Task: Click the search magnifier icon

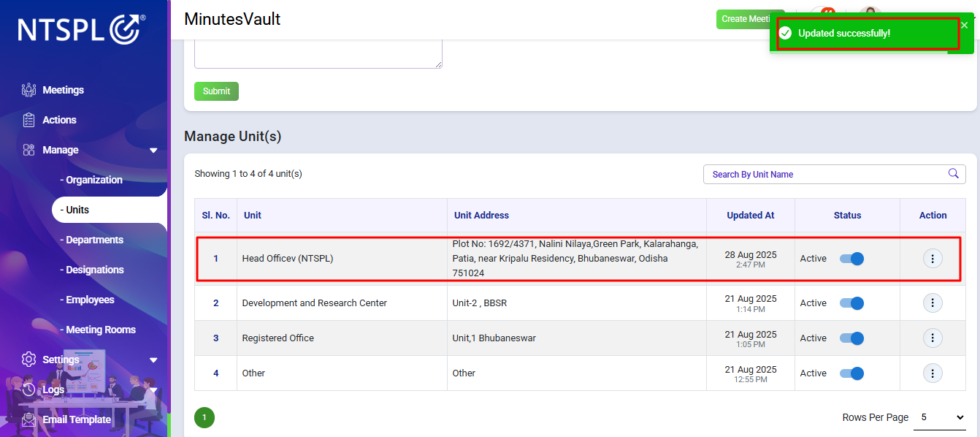Action: click(953, 174)
